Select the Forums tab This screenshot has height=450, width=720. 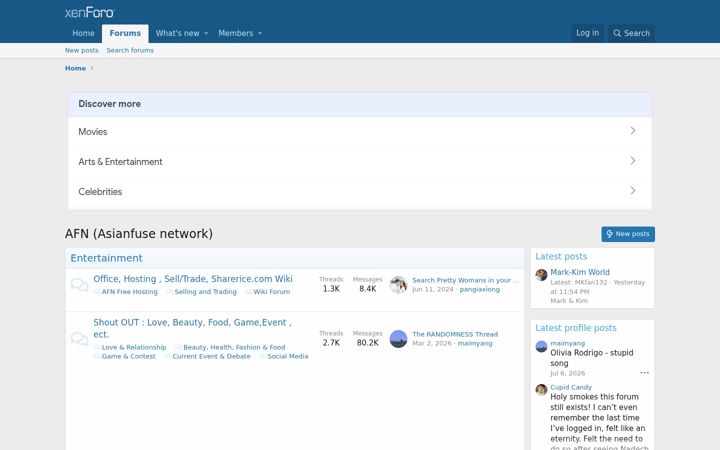(x=125, y=33)
